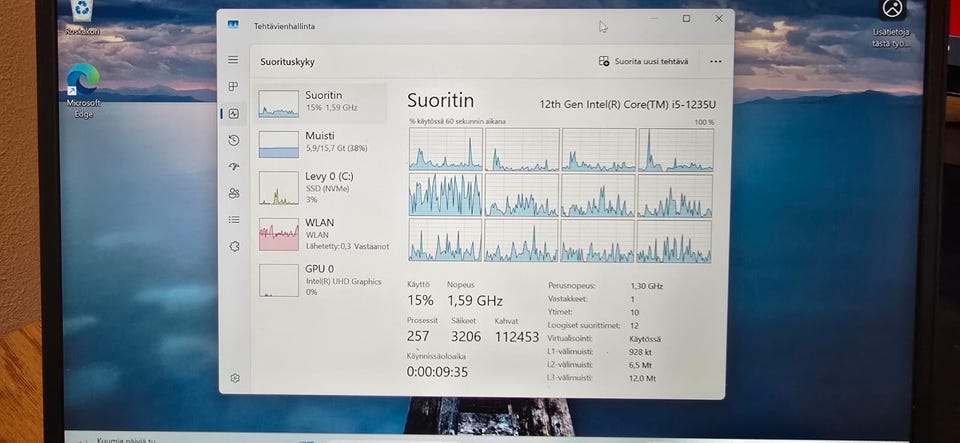Click the 100 % graph scale label

tap(704, 122)
